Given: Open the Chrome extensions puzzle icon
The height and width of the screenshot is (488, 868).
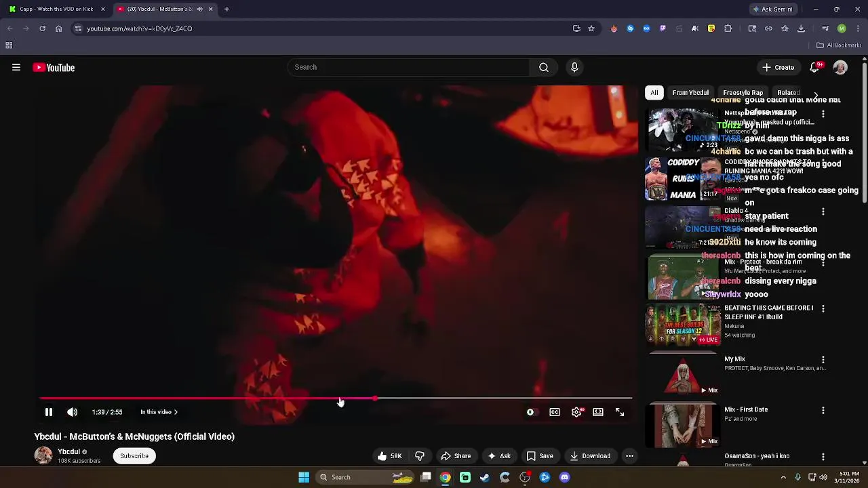Looking at the screenshot, I should [x=728, y=28].
